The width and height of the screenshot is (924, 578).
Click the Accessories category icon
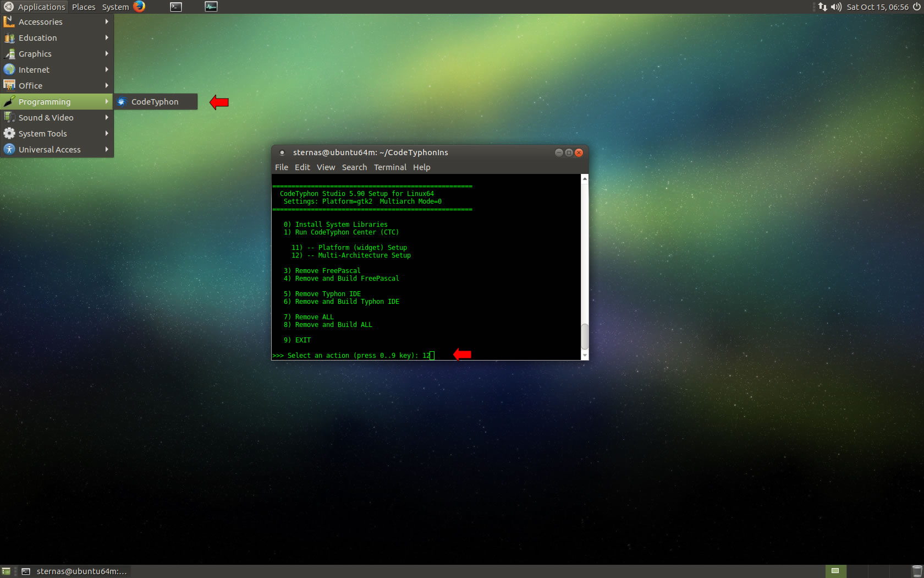9,21
